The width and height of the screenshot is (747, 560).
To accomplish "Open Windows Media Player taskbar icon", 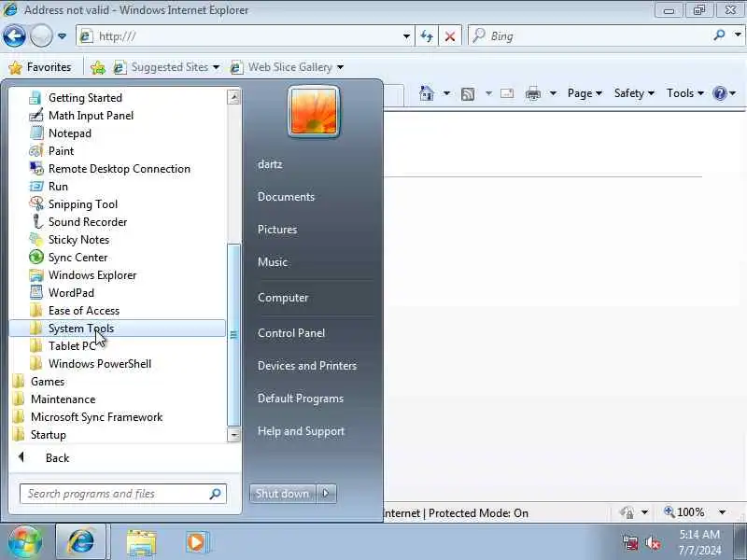I will coord(196,542).
